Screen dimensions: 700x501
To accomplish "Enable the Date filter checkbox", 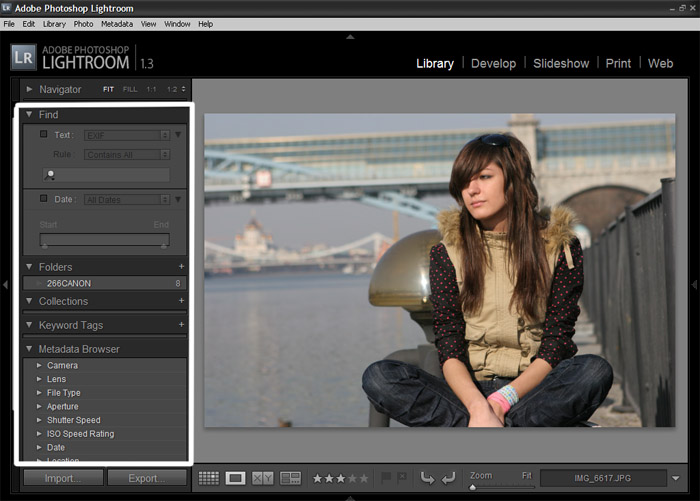I will pos(43,199).
